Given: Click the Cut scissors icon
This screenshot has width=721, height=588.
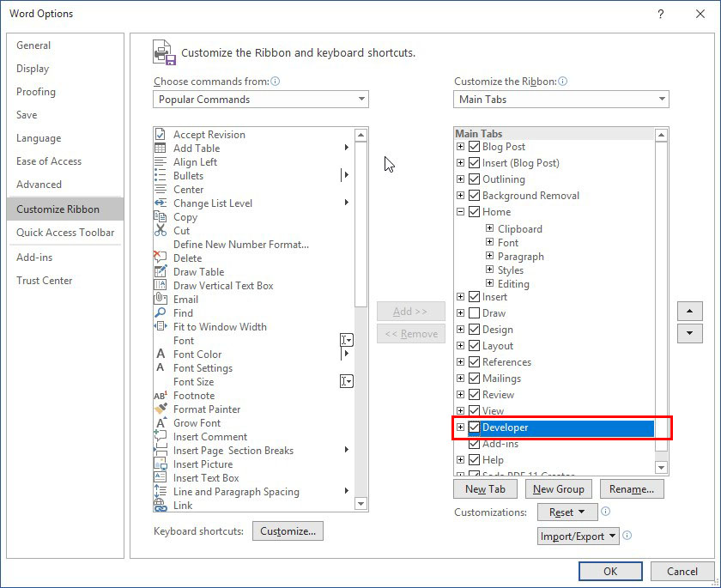Looking at the screenshot, I should (x=160, y=230).
